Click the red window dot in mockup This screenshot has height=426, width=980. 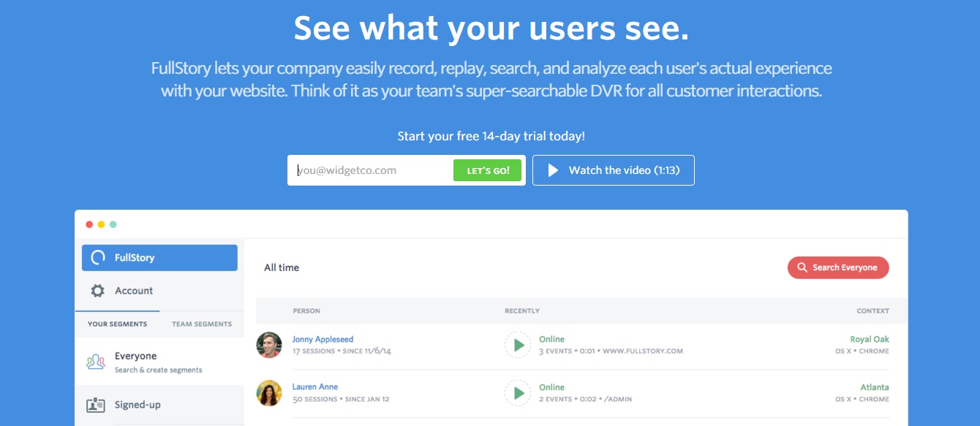(x=89, y=224)
